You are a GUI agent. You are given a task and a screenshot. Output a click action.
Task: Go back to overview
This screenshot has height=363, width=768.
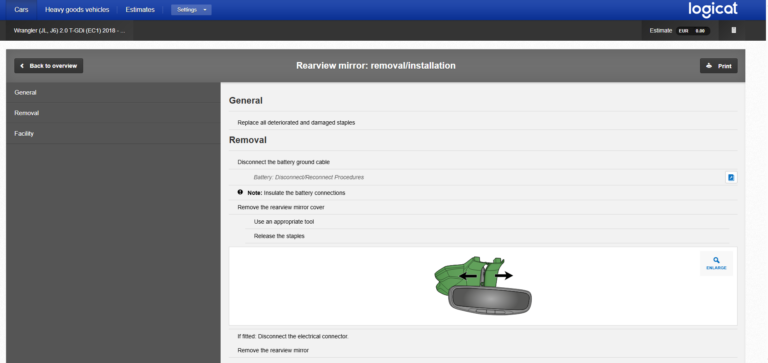48,66
